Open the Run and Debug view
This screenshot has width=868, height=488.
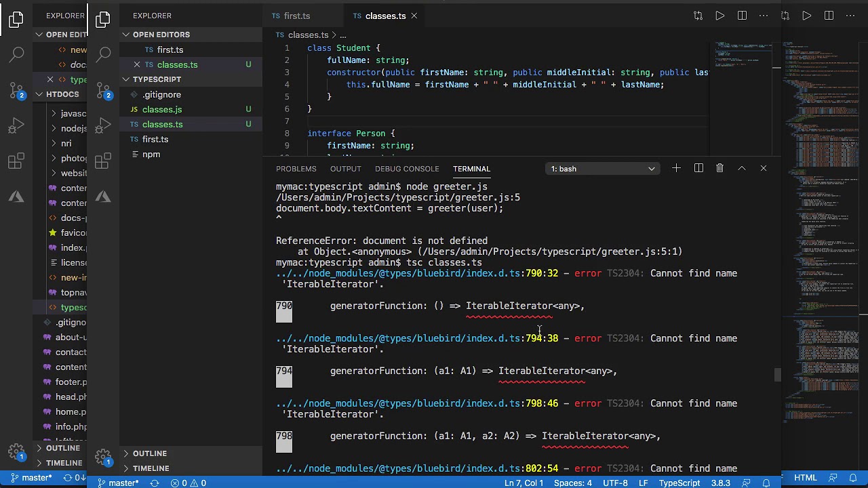pos(103,125)
